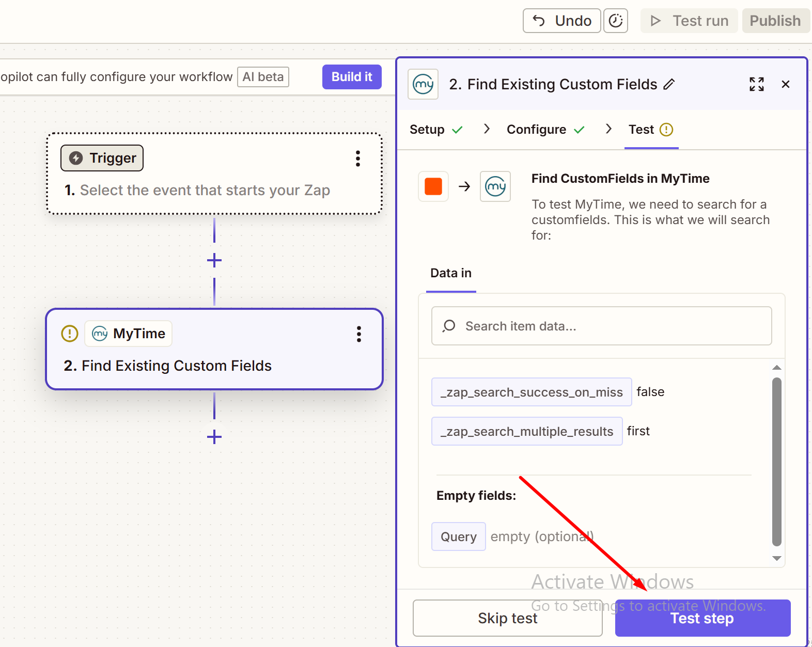Click the Test step button
Screen dimensions: 812x647
[x=703, y=618]
